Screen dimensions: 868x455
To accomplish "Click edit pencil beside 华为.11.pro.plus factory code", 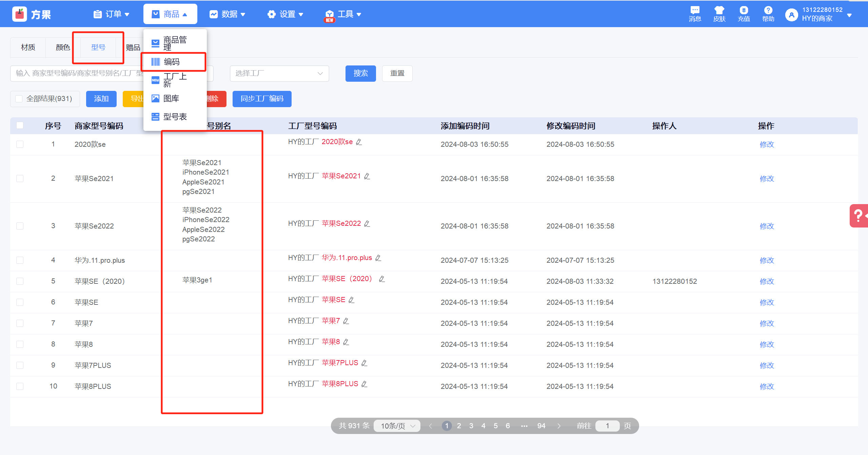I will [378, 258].
